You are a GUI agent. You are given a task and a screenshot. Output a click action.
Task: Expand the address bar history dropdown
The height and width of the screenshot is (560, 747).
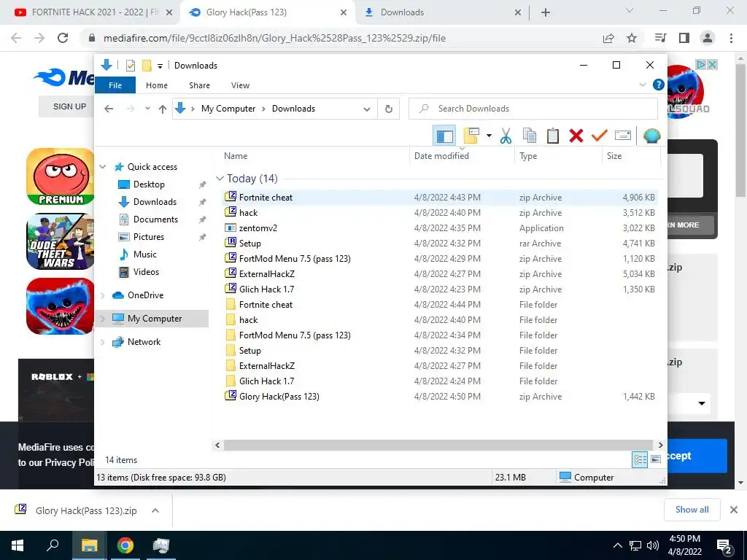coord(366,109)
